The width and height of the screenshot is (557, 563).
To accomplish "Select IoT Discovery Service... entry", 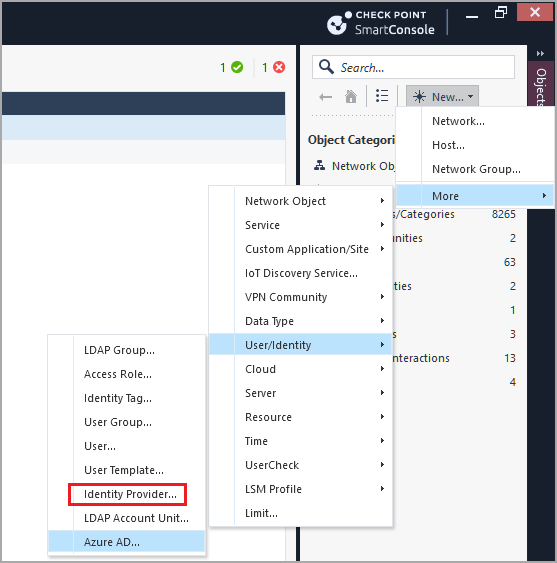I will click(301, 273).
